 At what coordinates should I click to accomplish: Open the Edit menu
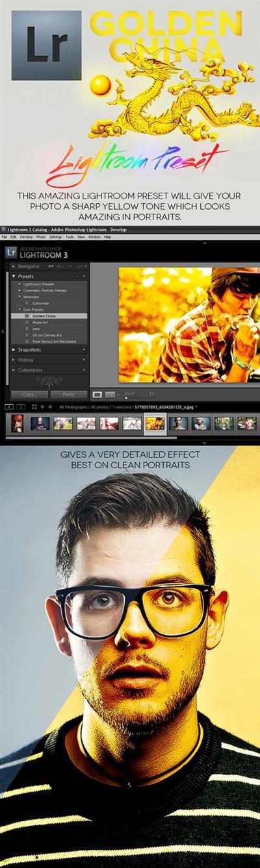tap(14, 237)
